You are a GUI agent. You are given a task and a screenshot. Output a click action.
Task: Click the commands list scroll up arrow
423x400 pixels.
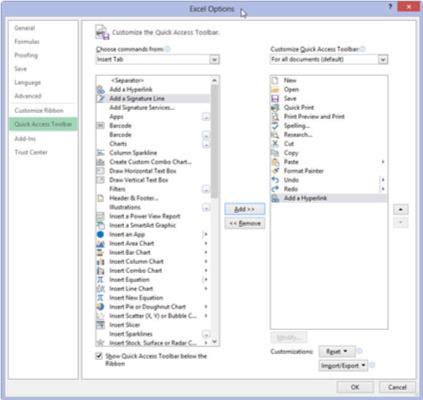(x=214, y=80)
